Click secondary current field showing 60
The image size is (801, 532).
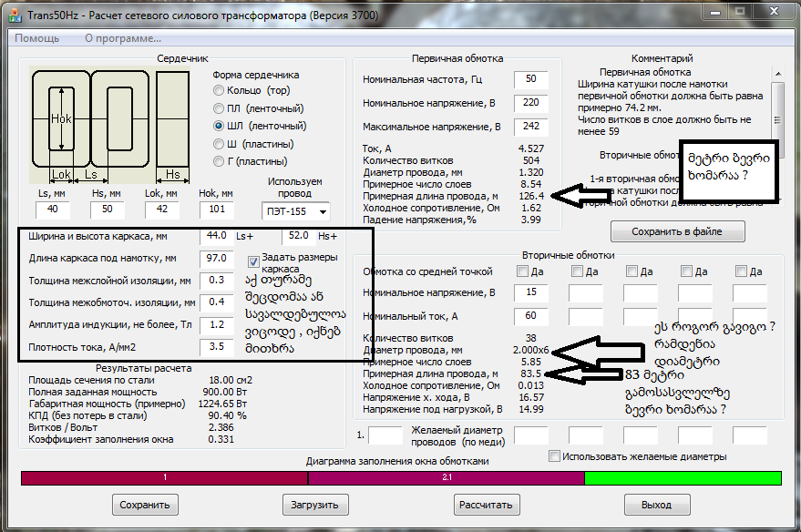point(531,316)
